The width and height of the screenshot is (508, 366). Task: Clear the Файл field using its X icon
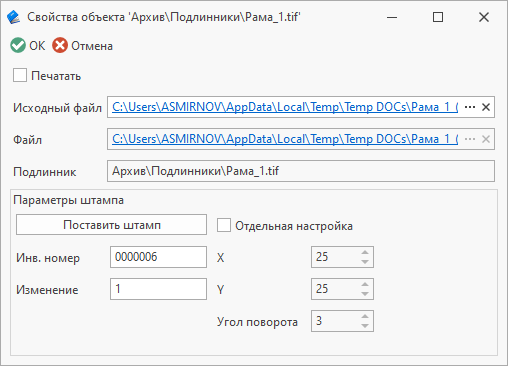coord(486,139)
